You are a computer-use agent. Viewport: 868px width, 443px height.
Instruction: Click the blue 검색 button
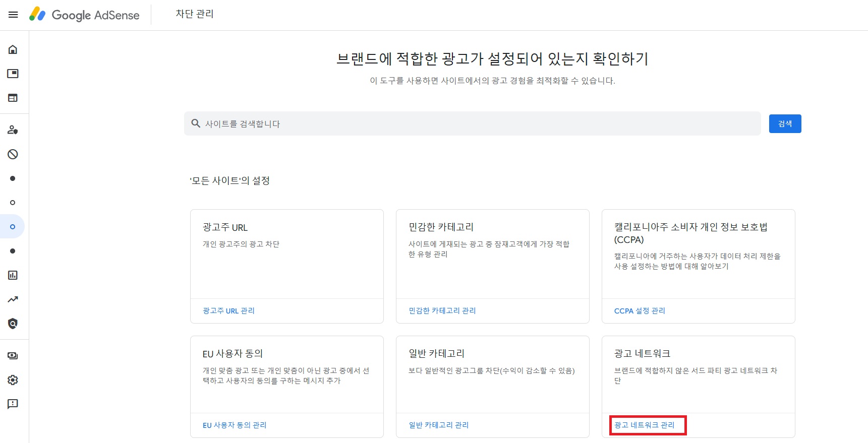785,123
